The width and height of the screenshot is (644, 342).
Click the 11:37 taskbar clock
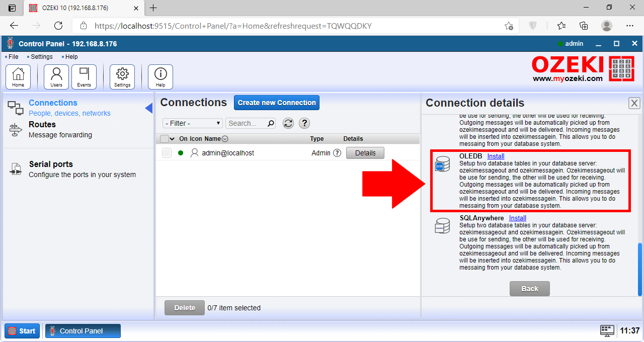(629, 330)
